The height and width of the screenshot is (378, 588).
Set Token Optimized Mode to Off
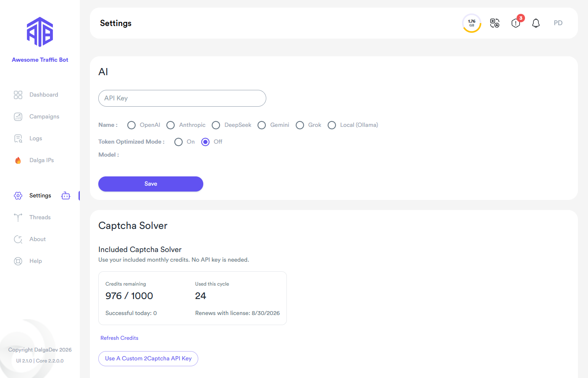click(205, 142)
